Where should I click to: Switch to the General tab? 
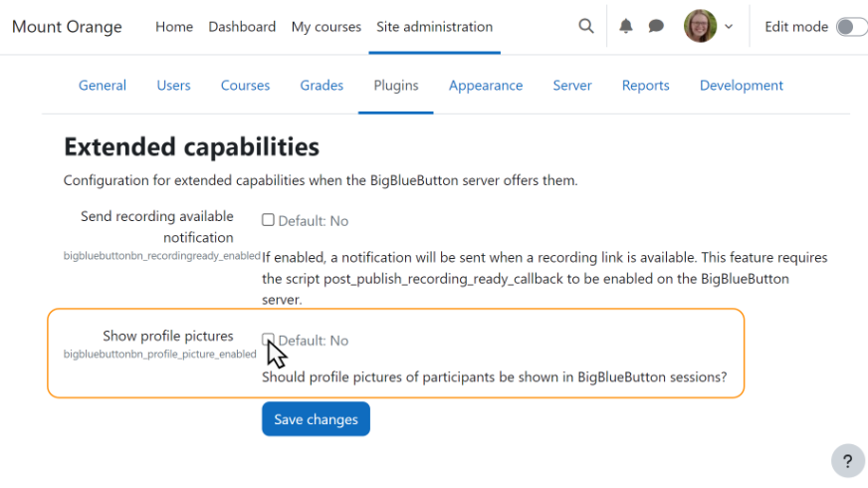coord(103,86)
